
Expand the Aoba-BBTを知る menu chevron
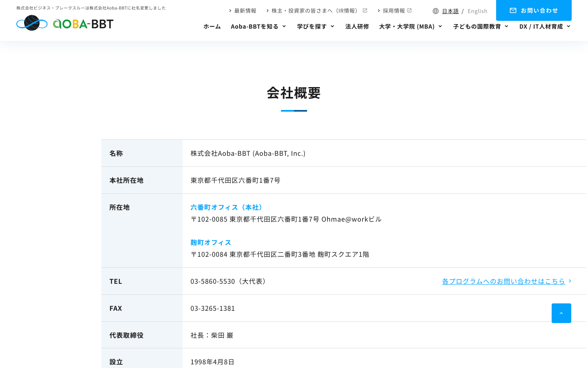pos(284,27)
